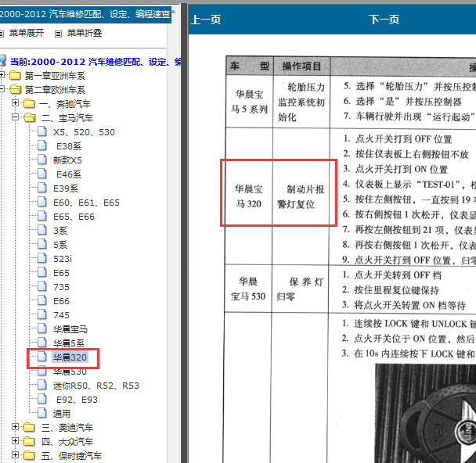The height and width of the screenshot is (463, 476).
Task: Open the 3系 page
Action: 60,231
